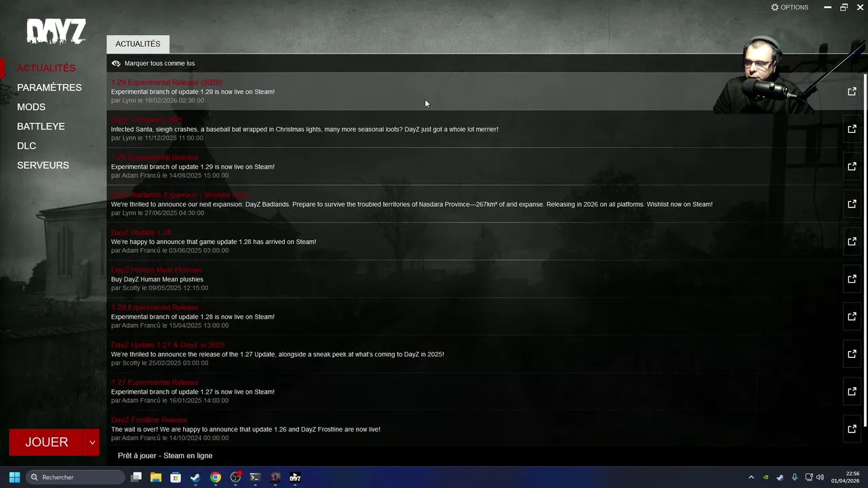Click the eye icon beside Marquer tous comme lus
Image resolution: width=868 pixels, height=488 pixels.
pos(116,63)
